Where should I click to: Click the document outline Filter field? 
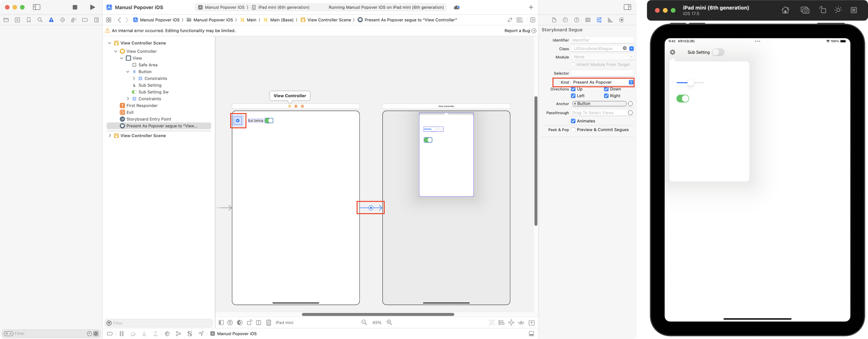pos(159,323)
